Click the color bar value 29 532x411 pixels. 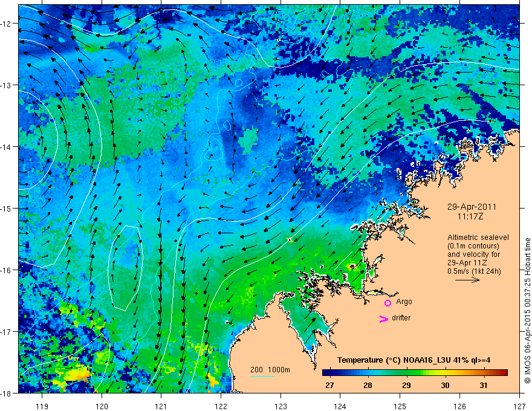coord(406,385)
